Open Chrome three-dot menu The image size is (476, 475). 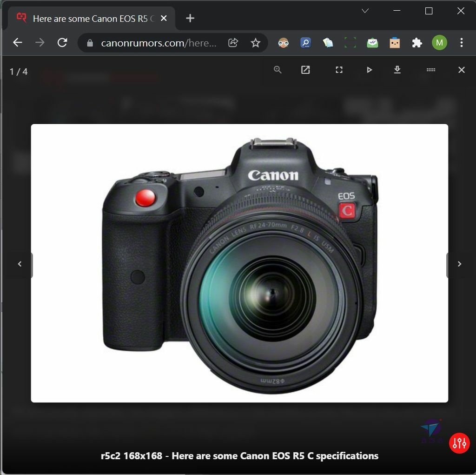pyautogui.click(x=462, y=43)
